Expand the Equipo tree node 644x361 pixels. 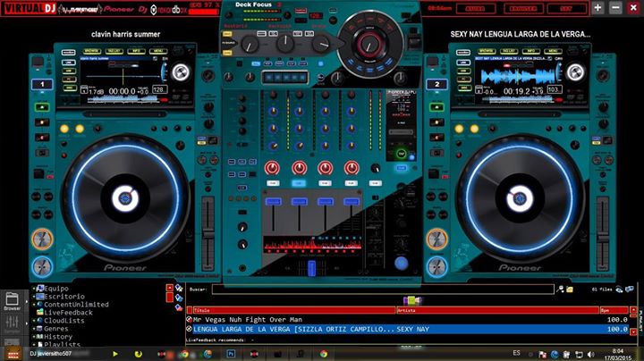point(34,289)
